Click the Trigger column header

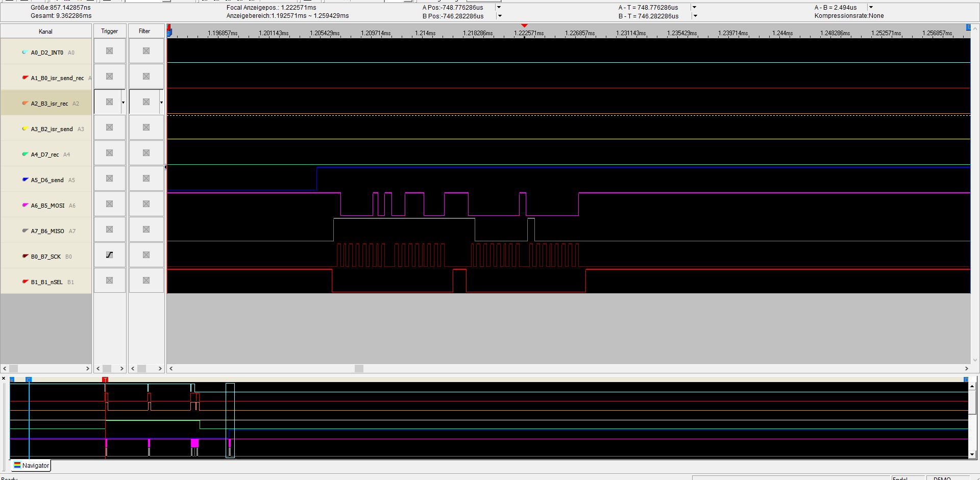click(109, 31)
